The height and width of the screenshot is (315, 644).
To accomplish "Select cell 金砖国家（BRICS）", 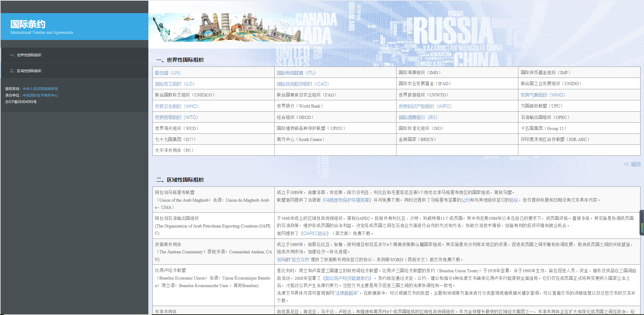I will pyautogui.click(x=457, y=139).
